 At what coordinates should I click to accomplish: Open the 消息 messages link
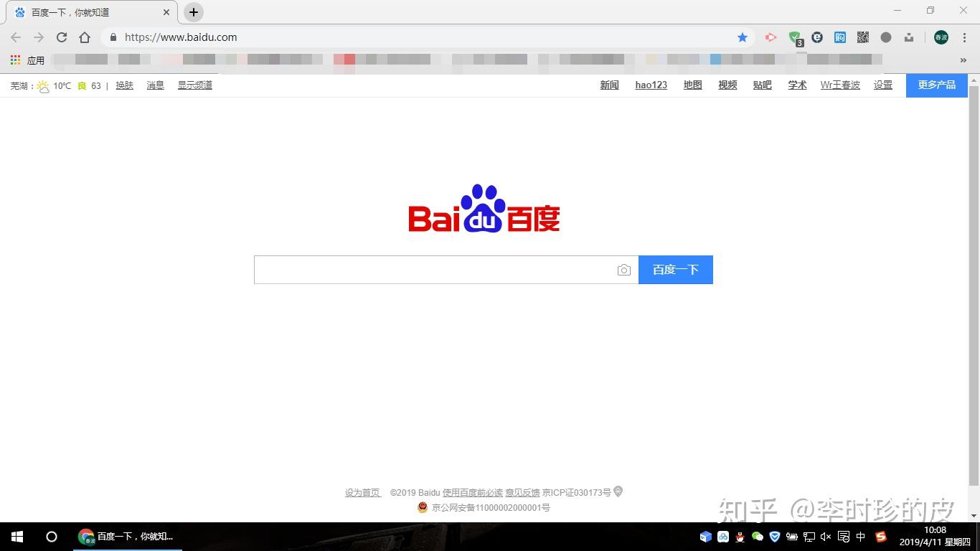click(156, 85)
